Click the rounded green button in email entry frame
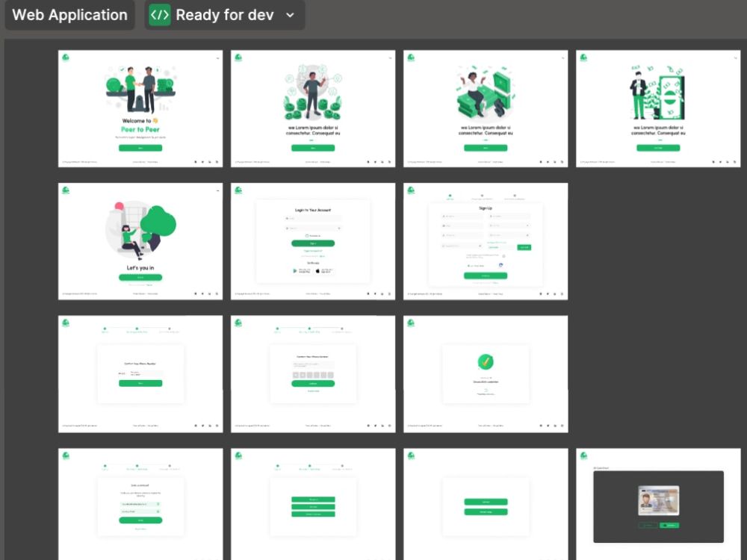Screen dimensions: 747x560 pos(140,520)
